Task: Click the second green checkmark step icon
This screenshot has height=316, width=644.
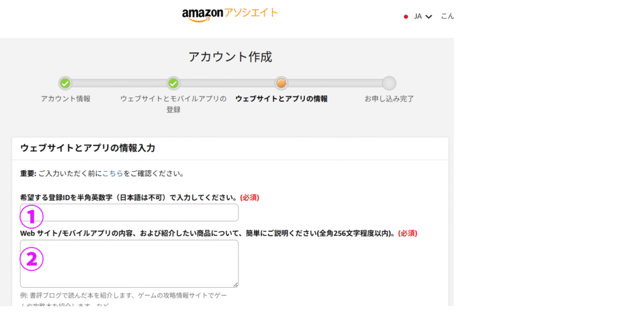Action: point(174,83)
